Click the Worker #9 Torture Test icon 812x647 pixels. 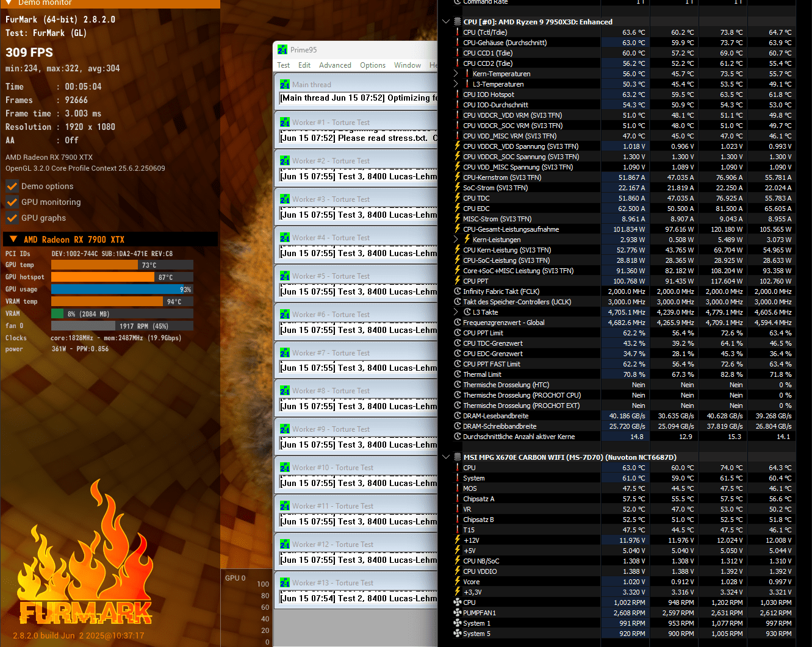(285, 429)
